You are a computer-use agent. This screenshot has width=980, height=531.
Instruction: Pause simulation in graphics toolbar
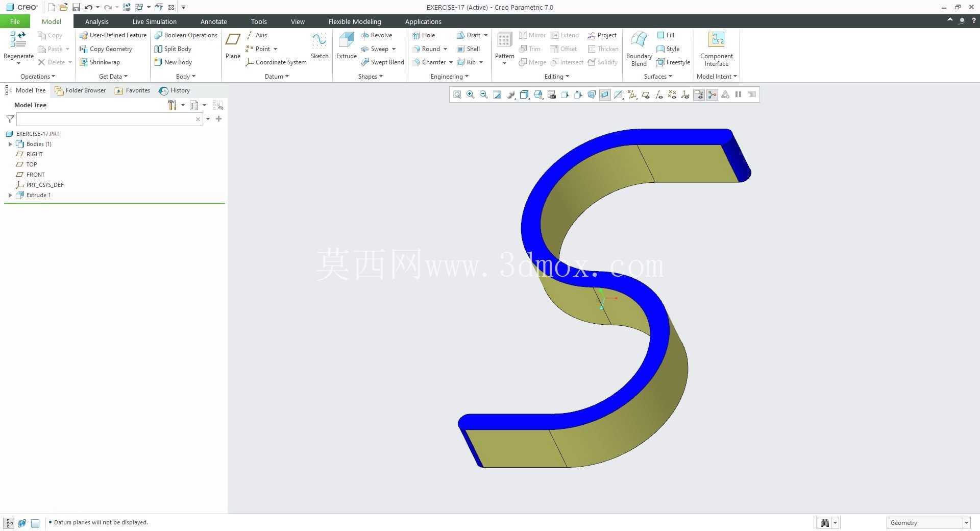(738, 94)
